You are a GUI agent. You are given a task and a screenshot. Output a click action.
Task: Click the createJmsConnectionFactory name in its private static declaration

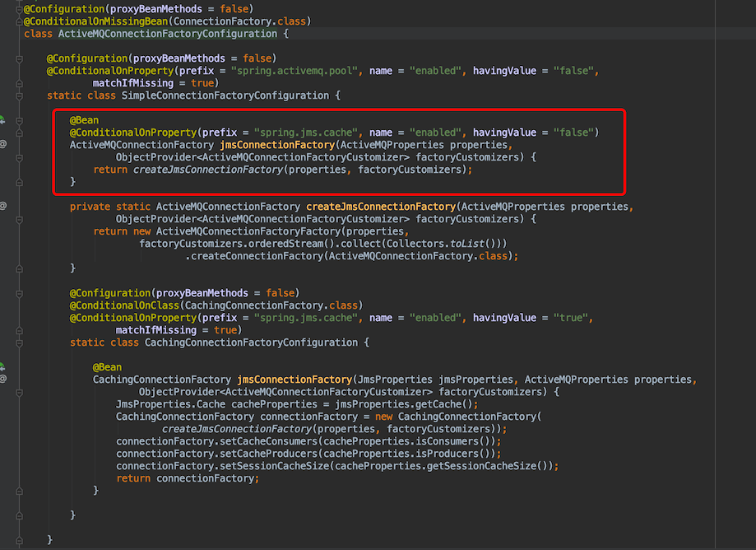coord(380,207)
